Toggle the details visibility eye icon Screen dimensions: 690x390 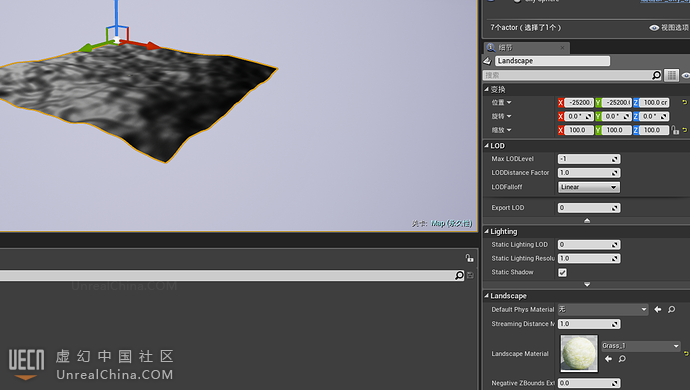[x=686, y=76]
